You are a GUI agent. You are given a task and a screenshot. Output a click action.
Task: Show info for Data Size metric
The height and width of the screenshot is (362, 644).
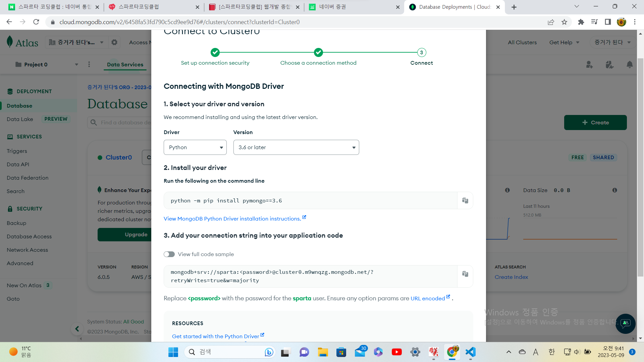point(614,190)
